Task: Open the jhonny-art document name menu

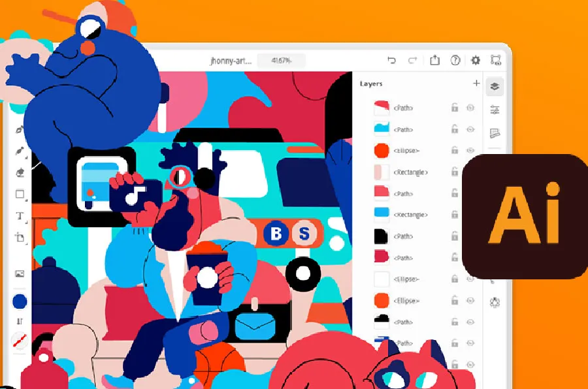Action: [229, 61]
